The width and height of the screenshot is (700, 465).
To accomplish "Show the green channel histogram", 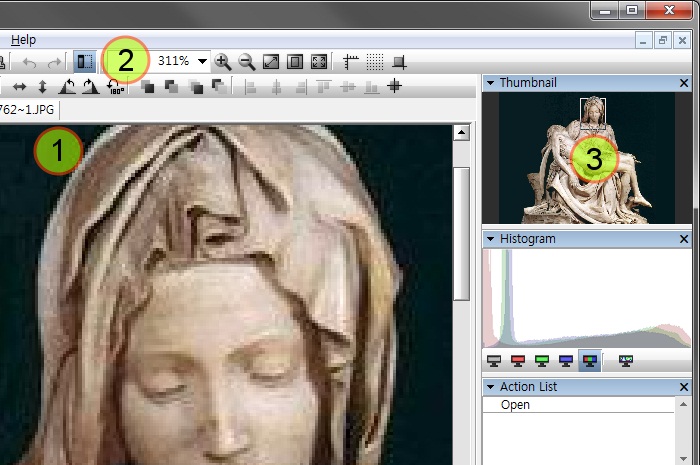I will (x=542, y=360).
